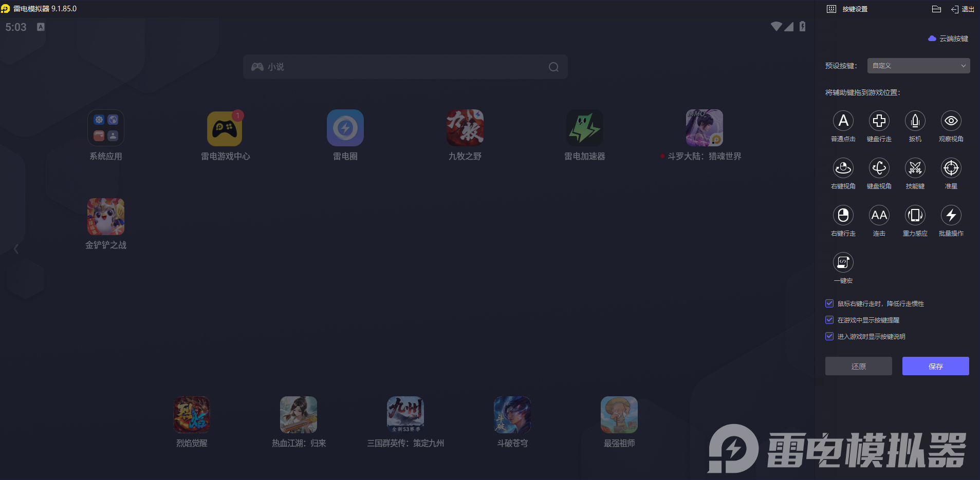Open 热血江湖：归来 recommended game
980x480 pixels.
[x=299, y=415]
